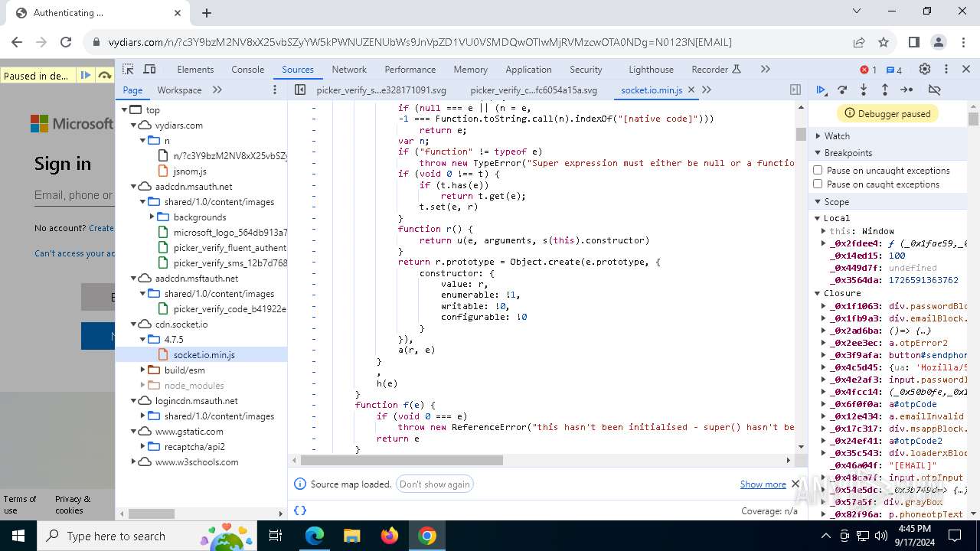980x551 pixels.
Task: Open Firefox from the taskbar
Action: click(390, 536)
